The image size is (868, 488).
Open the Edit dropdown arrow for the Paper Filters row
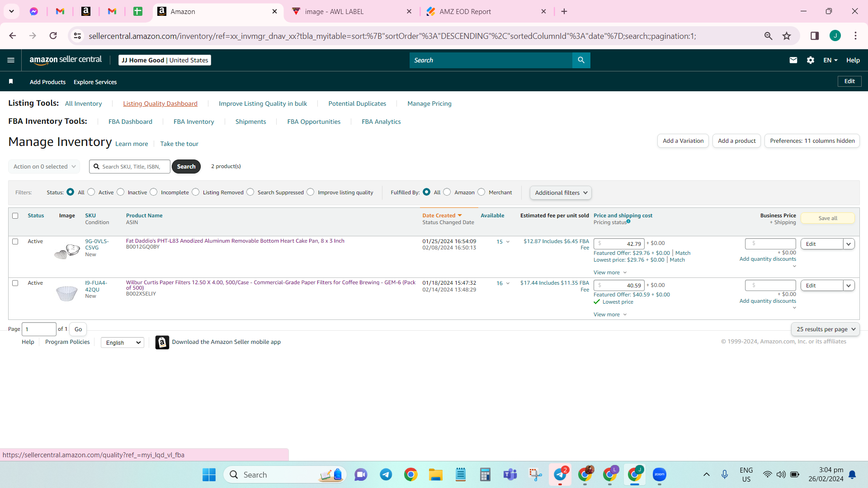[849, 286]
